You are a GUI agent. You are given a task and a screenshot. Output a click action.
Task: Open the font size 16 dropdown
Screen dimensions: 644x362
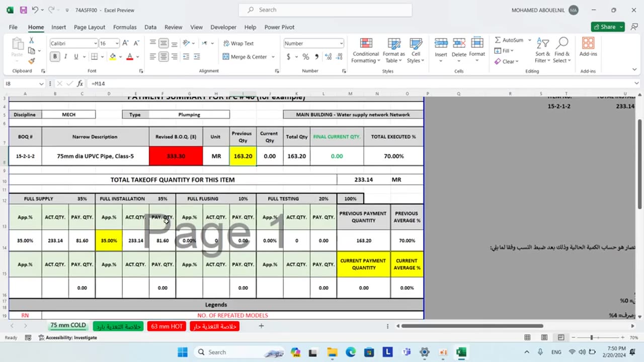[117, 43]
